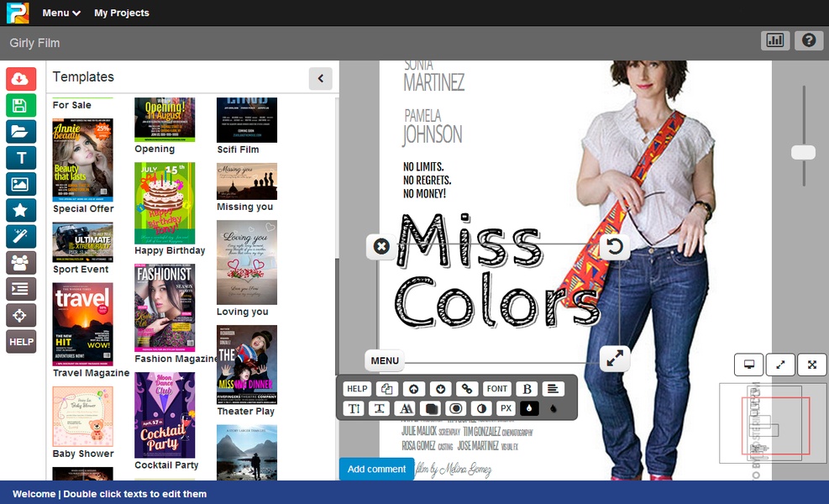Select the PAMELA JOHNSON text on poster
This screenshot has height=504, width=829.
tap(432, 126)
